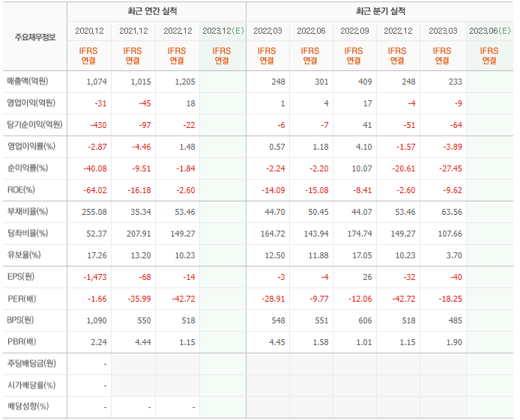This screenshot has height=420, width=520.
Task: Click the 2022.03 quarterly column header
Action: [267, 31]
